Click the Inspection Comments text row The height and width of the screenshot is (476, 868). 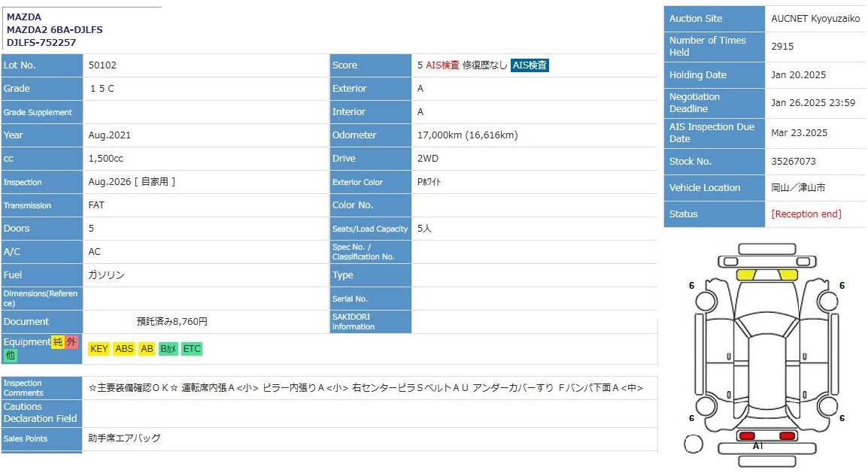click(x=366, y=388)
